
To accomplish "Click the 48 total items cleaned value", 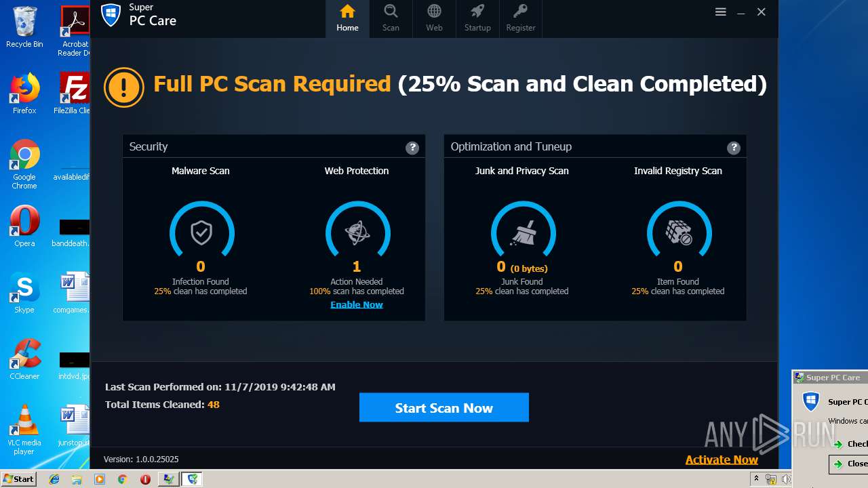I will [x=214, y=405].
